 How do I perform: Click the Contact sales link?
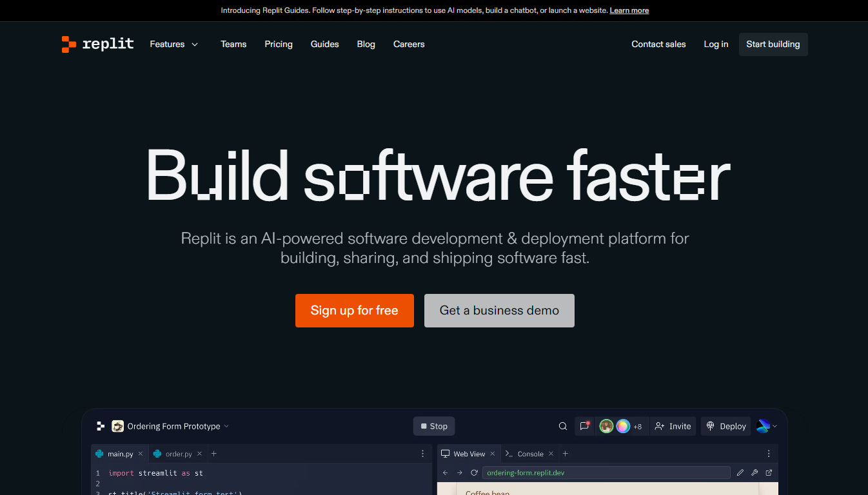[x=658, y=44]
